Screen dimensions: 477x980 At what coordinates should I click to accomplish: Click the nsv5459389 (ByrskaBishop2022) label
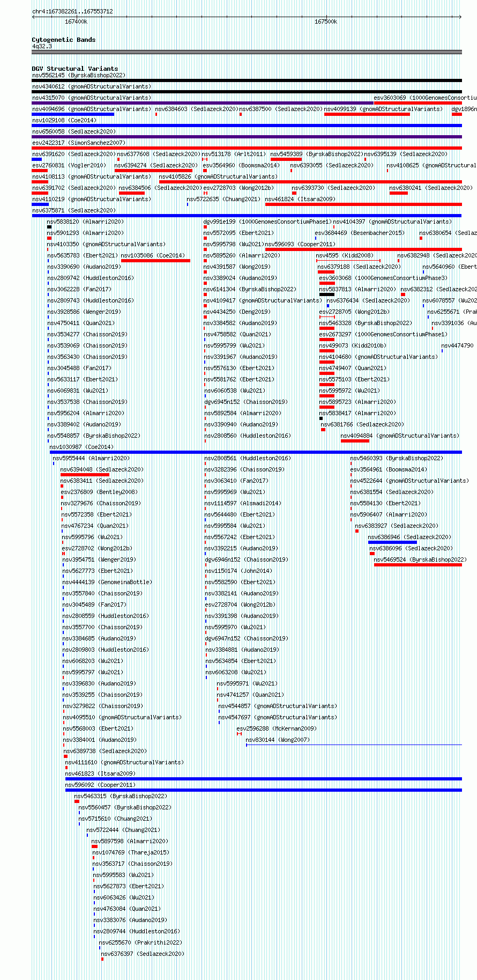pos(317,154)
